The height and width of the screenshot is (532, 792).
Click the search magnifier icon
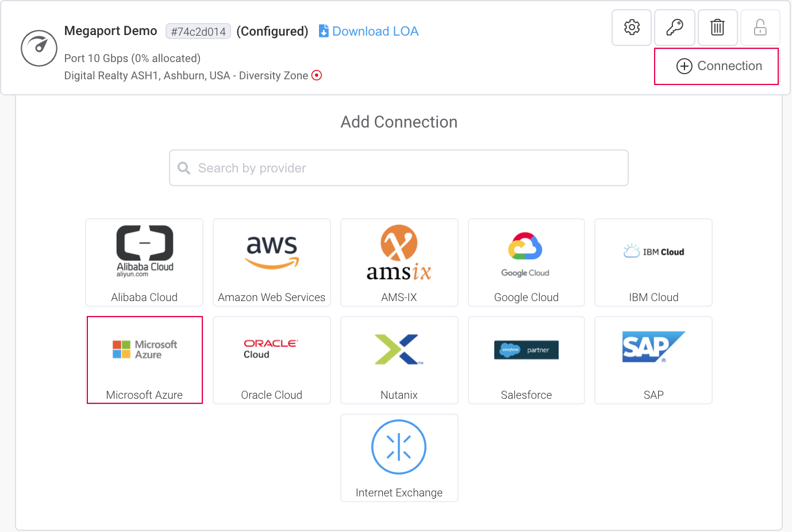coord(184,168)
